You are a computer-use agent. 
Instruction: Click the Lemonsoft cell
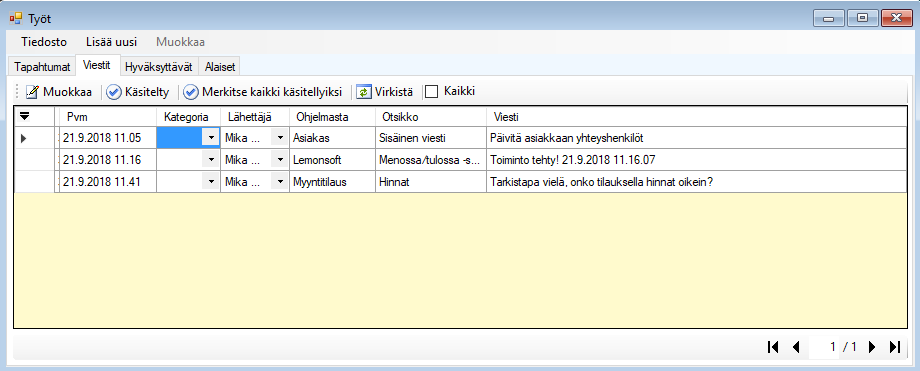pyautogui.click(x=332, y=160)
